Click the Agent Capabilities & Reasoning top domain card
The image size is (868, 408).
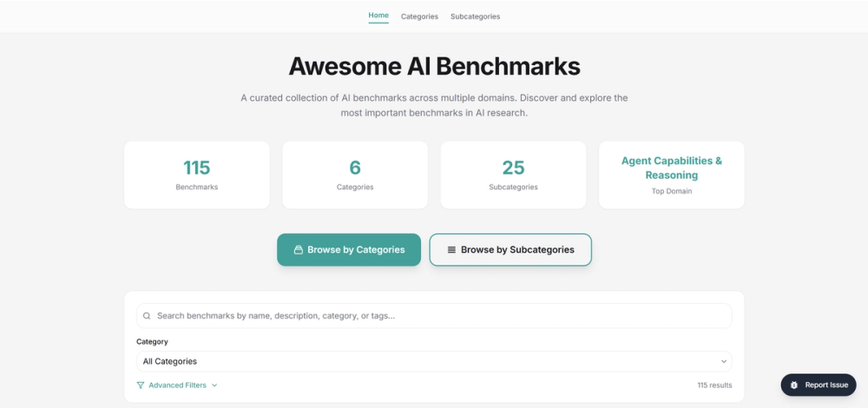[672, 175]
